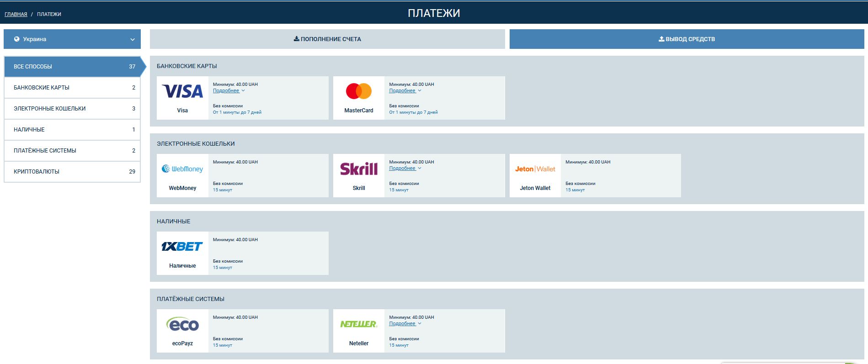Image resolution: width=868 pixels, height=364 pixels.
Task: Click Visa label under the logo
Action: pos(182,111)
